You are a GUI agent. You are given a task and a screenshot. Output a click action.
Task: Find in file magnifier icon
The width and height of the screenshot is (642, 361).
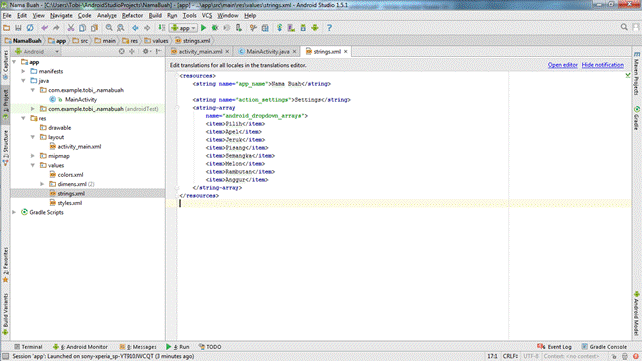109,28
